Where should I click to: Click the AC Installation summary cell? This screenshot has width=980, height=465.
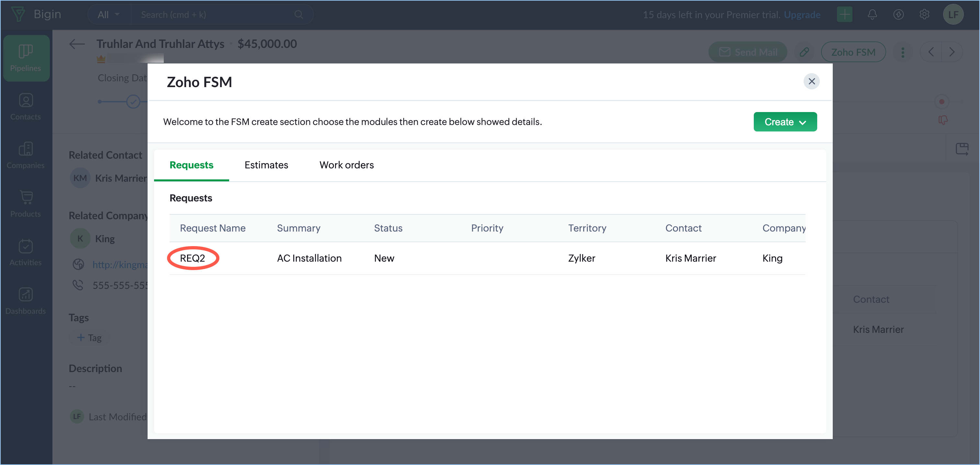(309, 258)
